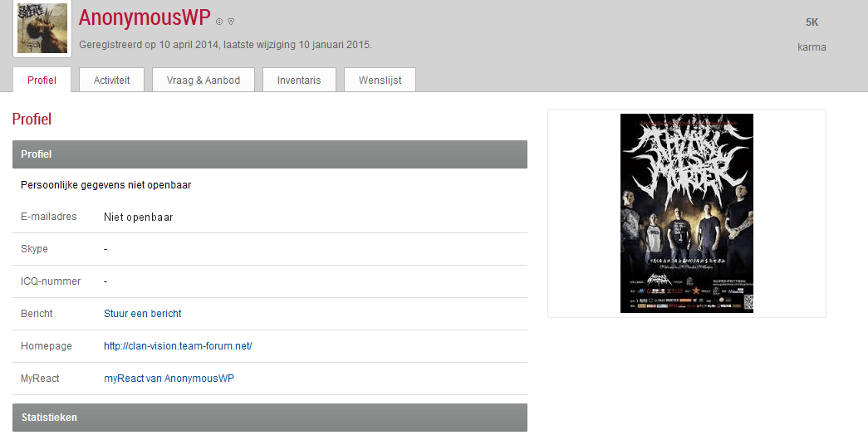Click the Bericht row label

[37, 313]
